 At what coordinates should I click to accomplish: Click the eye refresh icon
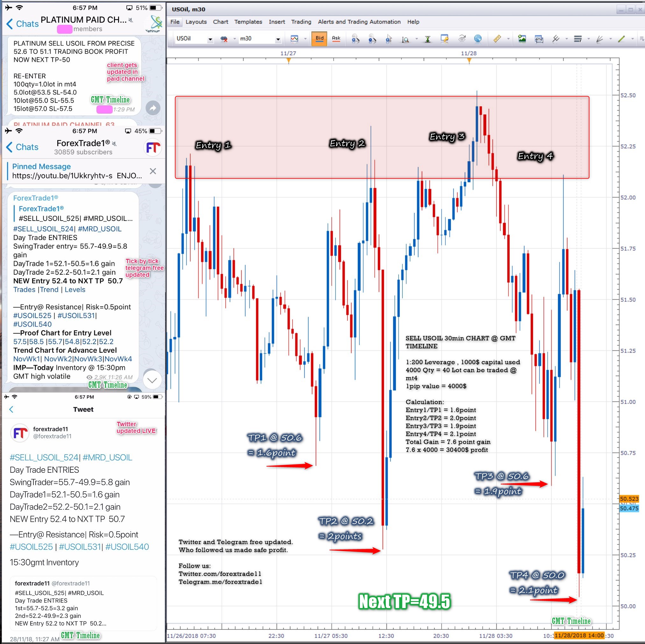click(x=462, y=39)
